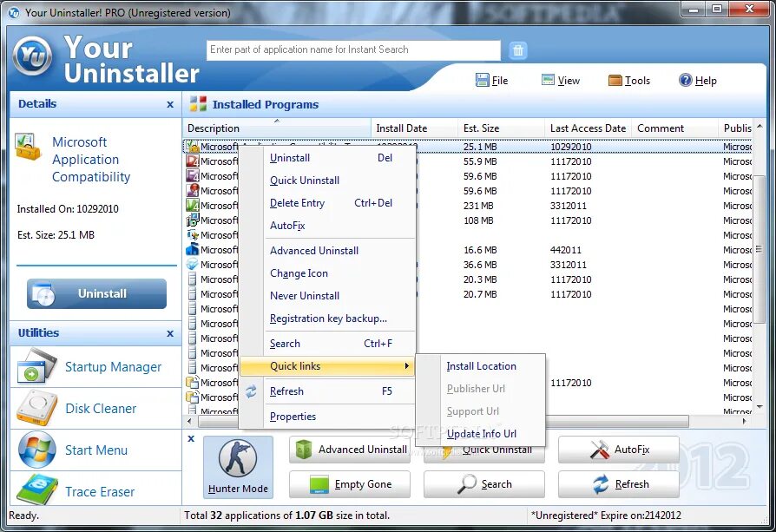Click horizontal scrollbar right arrow
The height and width of the screenshot is (532, 776).
point(745,421)
